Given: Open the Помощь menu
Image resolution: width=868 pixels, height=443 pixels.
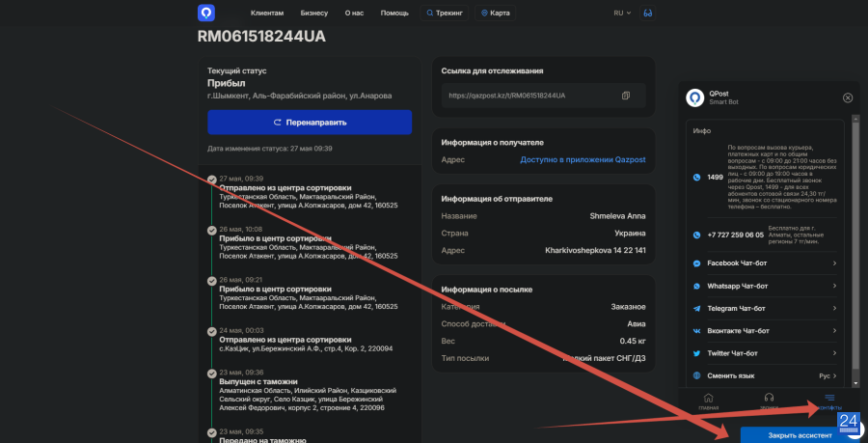Looking at the screenshot, I should [394, 13].
